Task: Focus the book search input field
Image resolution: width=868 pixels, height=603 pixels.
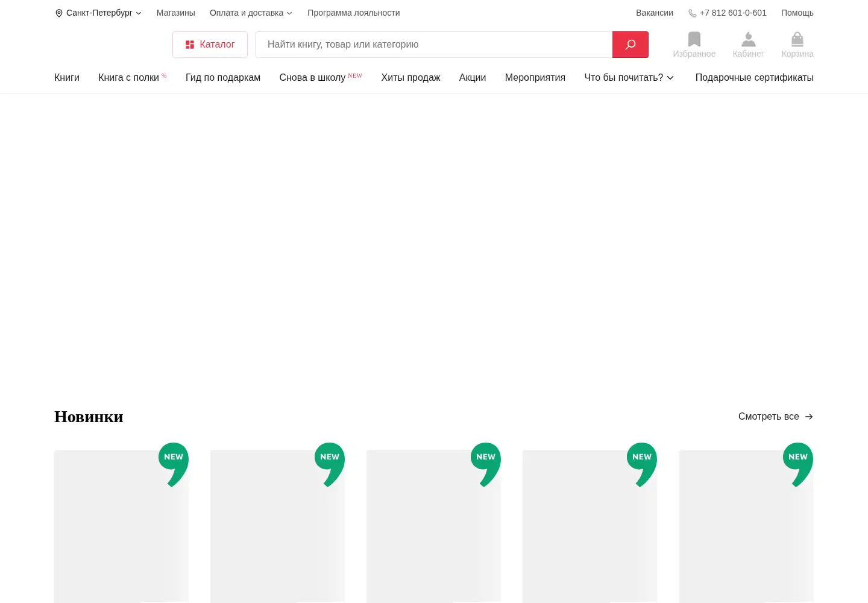Action: 434,45
